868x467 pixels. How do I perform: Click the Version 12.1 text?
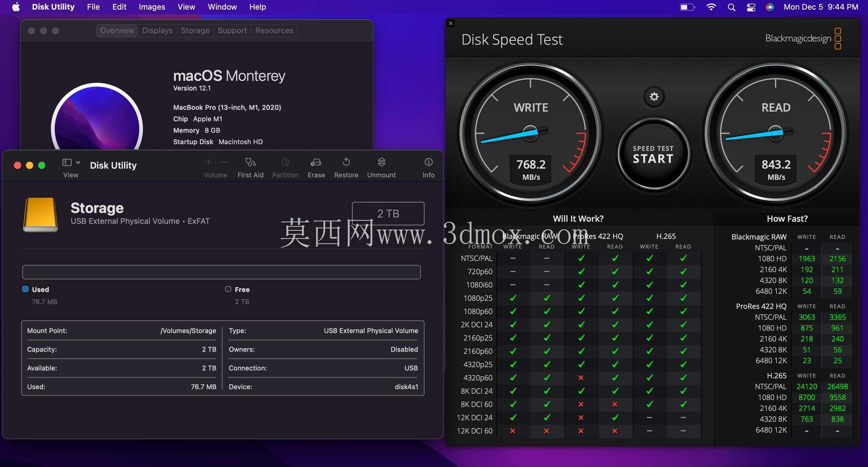pyautogui.click(x=192, y=88)
